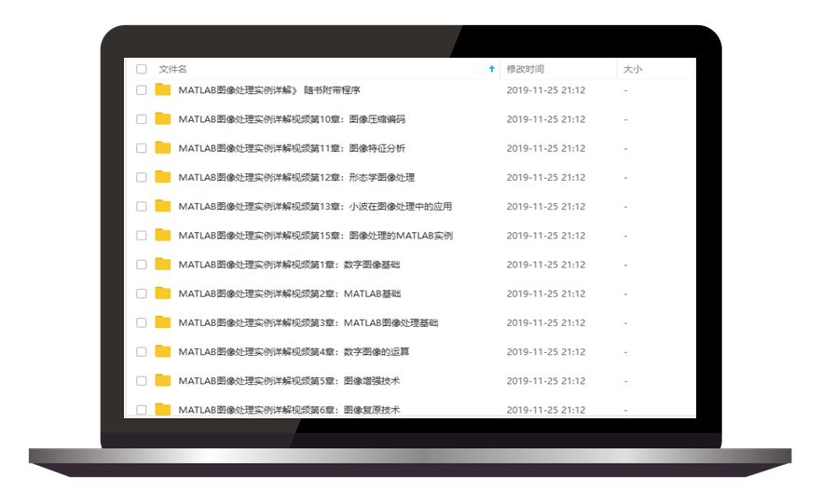Click folder icon of 第3章 MATLAB图像处理基础

(x=163, y=321)
